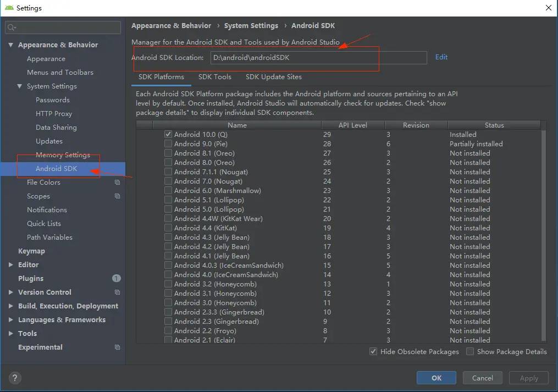Sort by the Revision column header
This screenshot has width=558, height=392.
(x=416, y=125)
